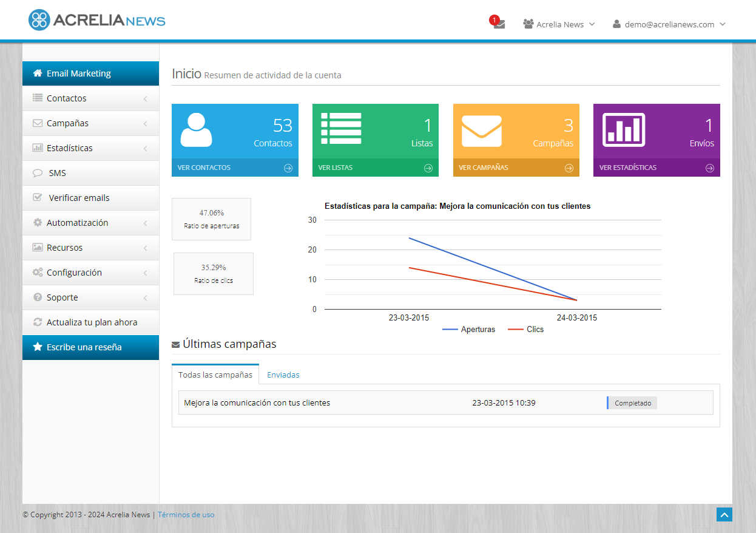Open the notification envelope with badge 1

tap(498, 24)
